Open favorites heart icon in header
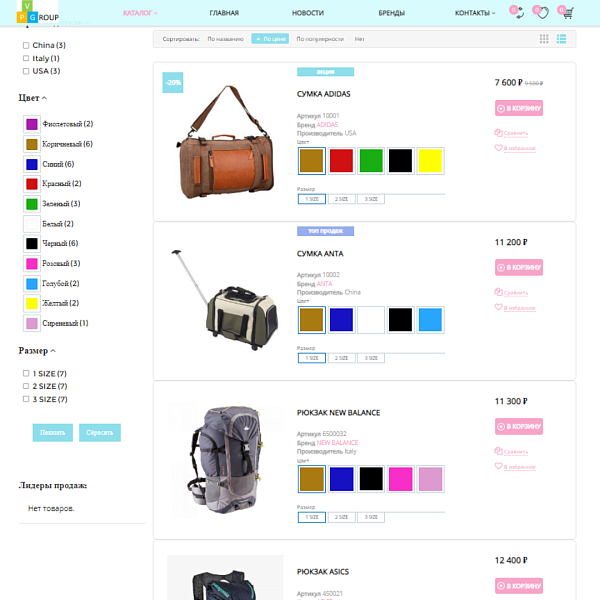This screenshot has height=600, width=600. pyautogui.click(x=541, y=13)
